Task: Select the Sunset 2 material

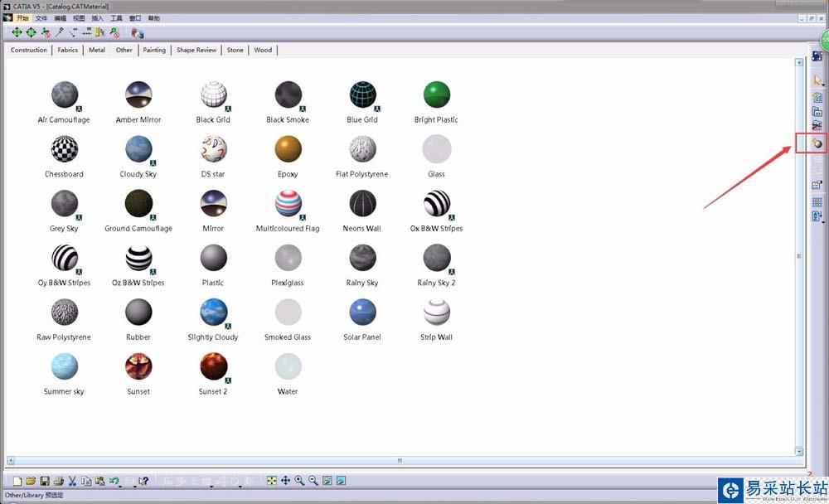Action: tap(214, 366)
